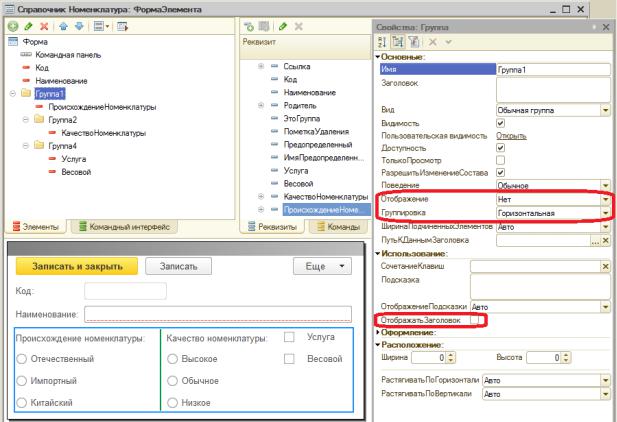The image size is (617, 422).
Task: Select Командная панель in element tree
Action: (68, 55)
